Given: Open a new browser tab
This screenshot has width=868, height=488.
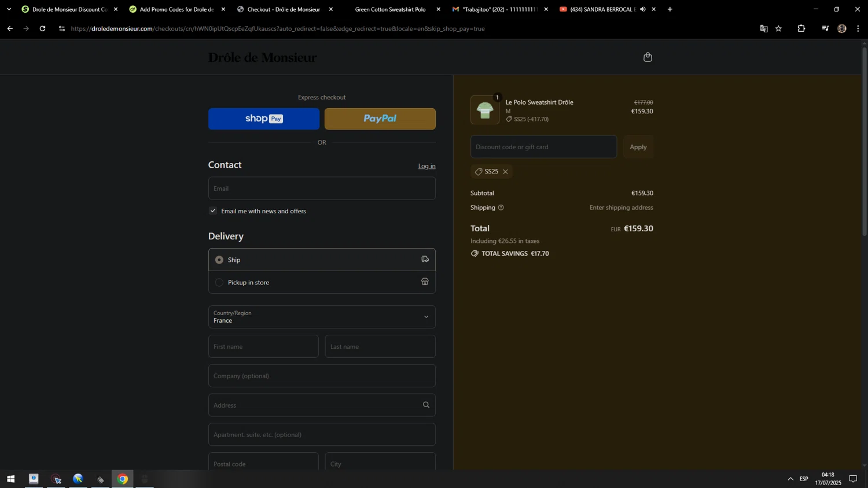Looking at the screenshot, I should [670, 9].
